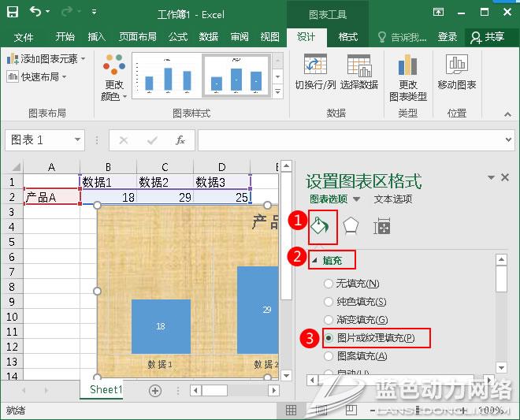Select the first chart style thumbnail

164,76
